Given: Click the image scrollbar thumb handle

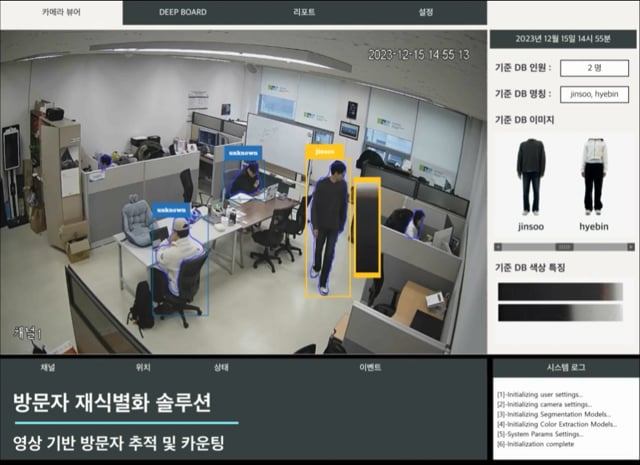Looking at the screenshot, I should (564, 247).
